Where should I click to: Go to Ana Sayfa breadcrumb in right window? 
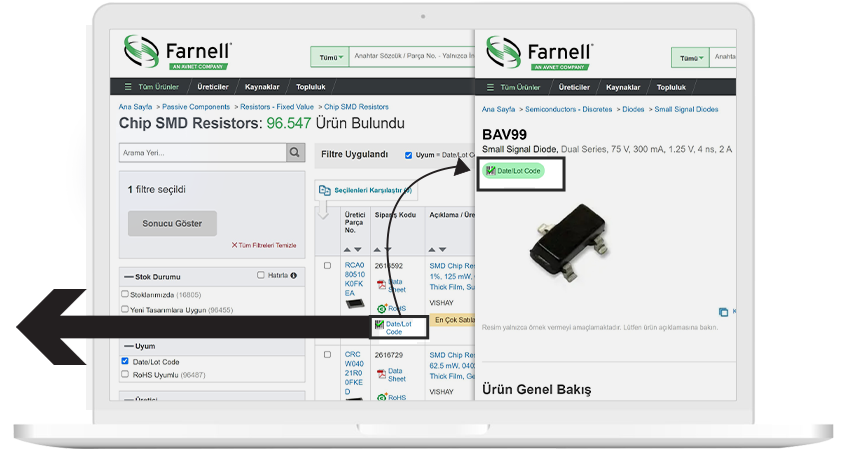tap(498, 109)
